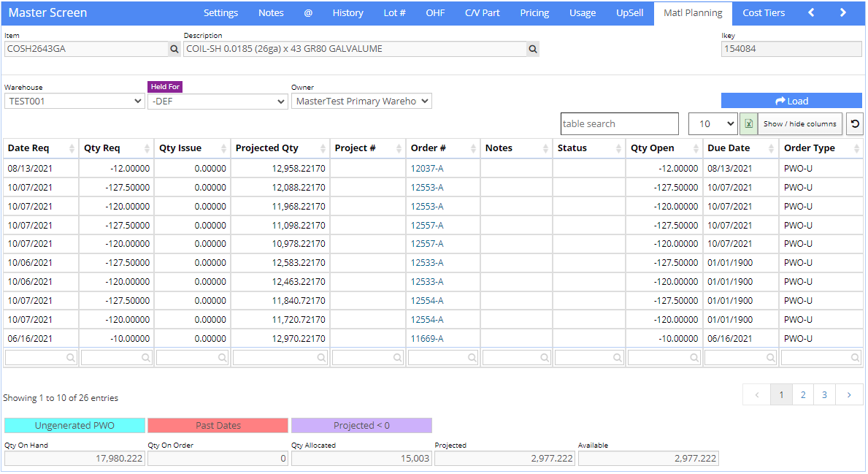
Task: Click Show / hide columns button
Action: (800, 124)
